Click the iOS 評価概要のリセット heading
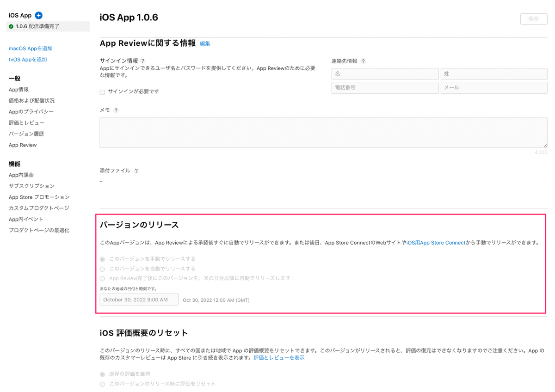Viewport: 555px width, 392px height. tap(144, 333)
